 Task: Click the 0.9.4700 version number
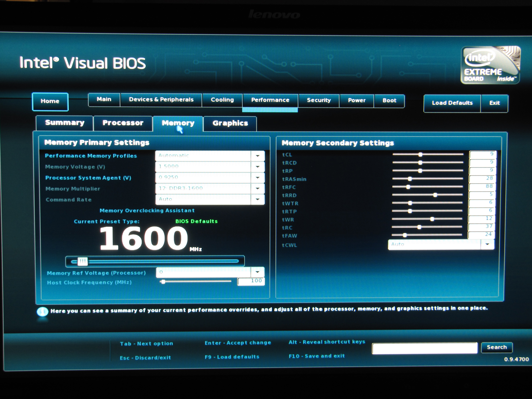click(516, 359)
